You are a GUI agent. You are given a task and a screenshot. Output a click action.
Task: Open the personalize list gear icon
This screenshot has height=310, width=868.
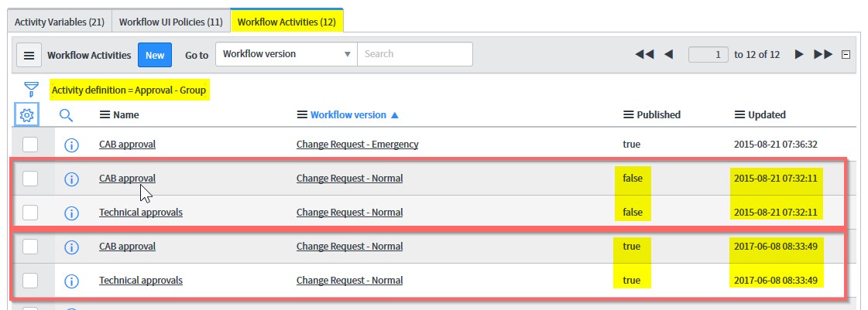click(x=27, y=115)
